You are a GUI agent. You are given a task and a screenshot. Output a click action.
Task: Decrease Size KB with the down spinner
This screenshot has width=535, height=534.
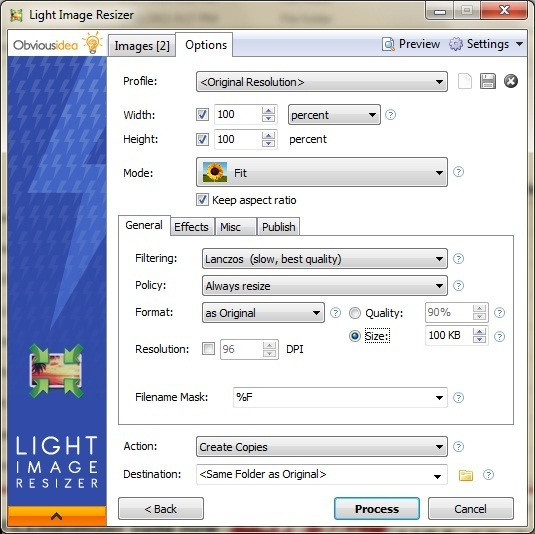[480, 339]
